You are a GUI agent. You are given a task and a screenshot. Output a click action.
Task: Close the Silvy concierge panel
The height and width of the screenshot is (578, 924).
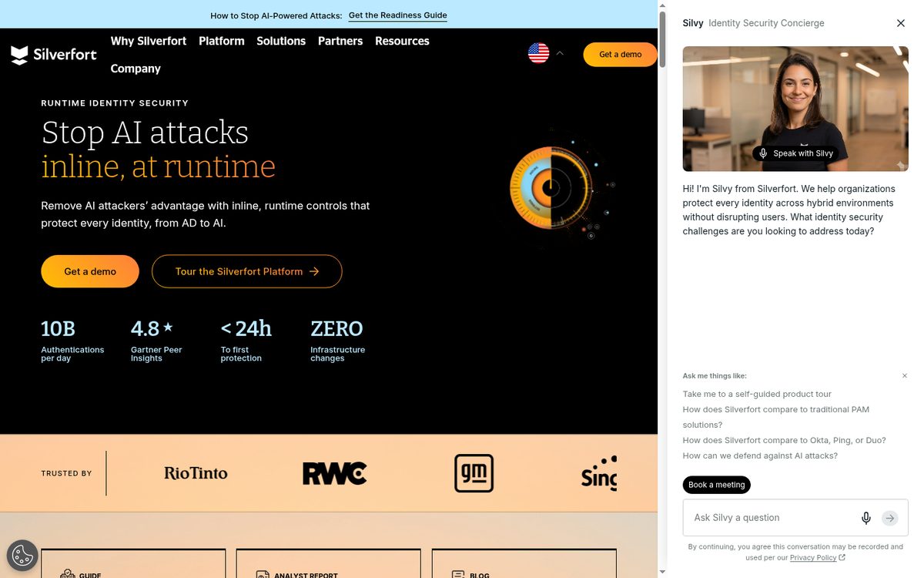pyautogui.click(x=901, y=23)
